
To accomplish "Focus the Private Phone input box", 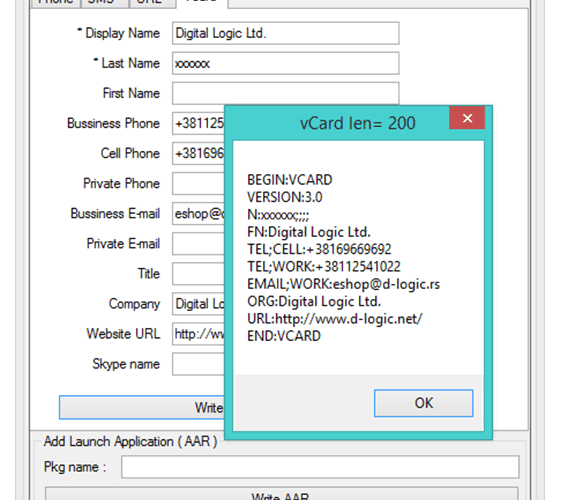I will [198, 184].
